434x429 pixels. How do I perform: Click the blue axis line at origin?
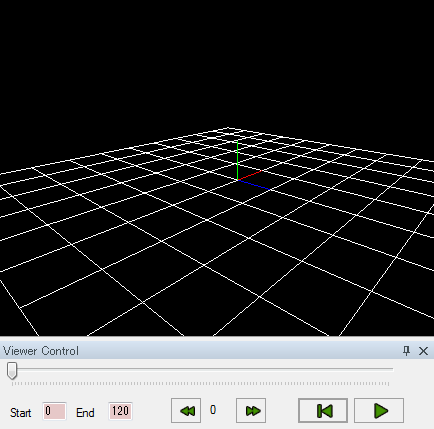[254, 185]
